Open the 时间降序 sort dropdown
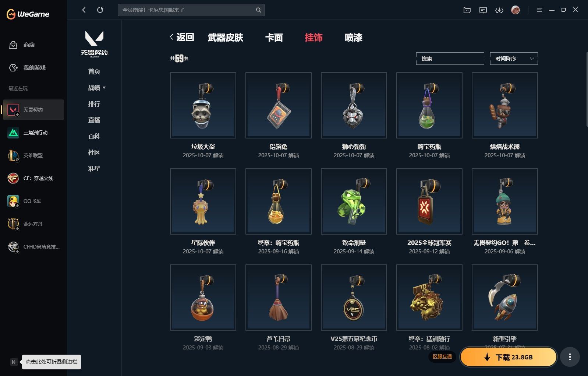Viewport: 588px width, 376px height. [x=514, y=59]
